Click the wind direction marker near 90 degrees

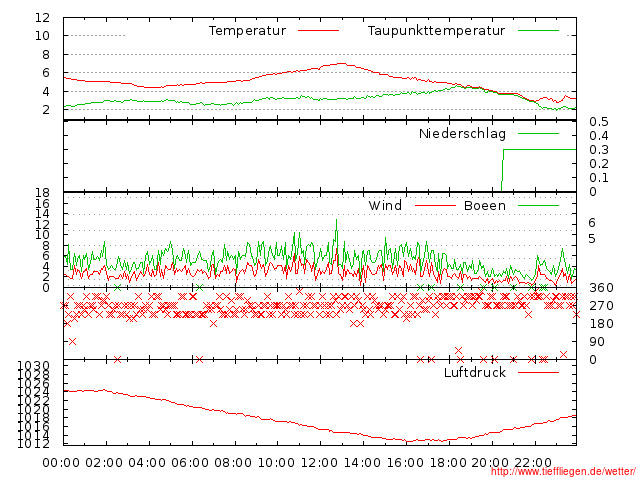pos(72,342)
